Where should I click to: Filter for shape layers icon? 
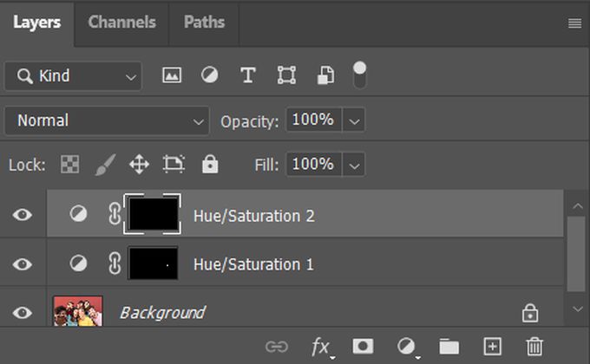coord(286,75)
